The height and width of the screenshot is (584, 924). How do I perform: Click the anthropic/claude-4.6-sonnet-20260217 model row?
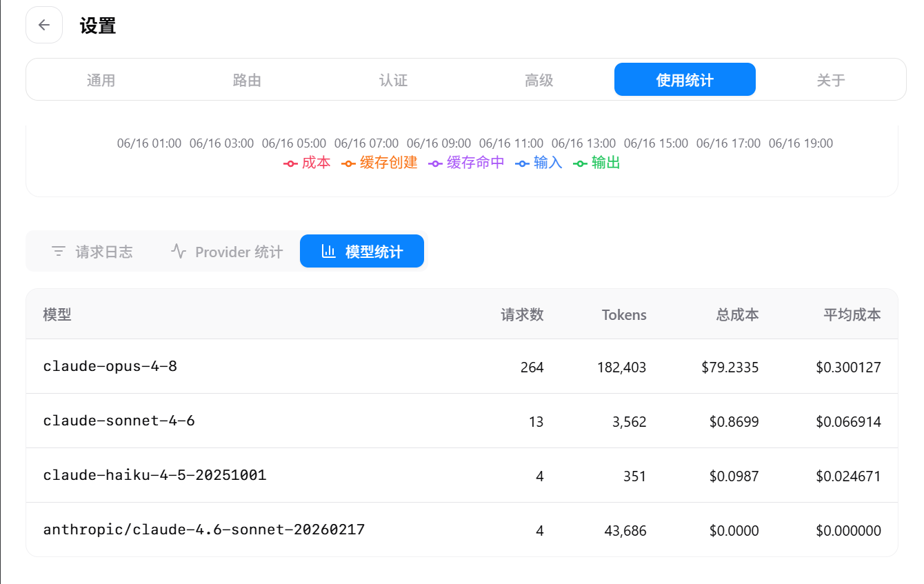462,530
